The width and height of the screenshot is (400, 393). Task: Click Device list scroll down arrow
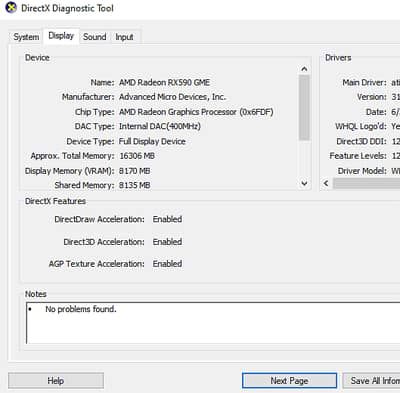click(304, 183)
